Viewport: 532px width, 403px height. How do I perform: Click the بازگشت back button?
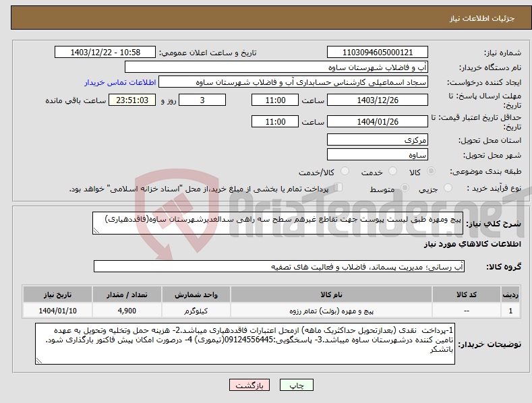249,385
